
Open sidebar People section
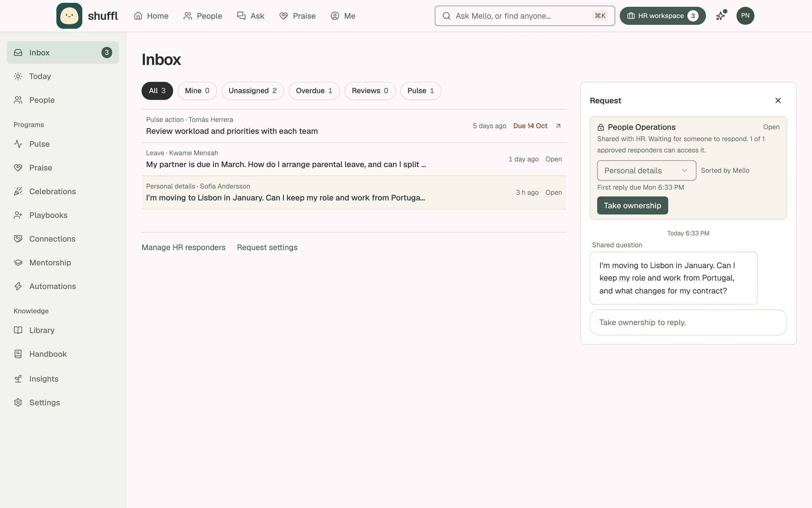(63, 100)
